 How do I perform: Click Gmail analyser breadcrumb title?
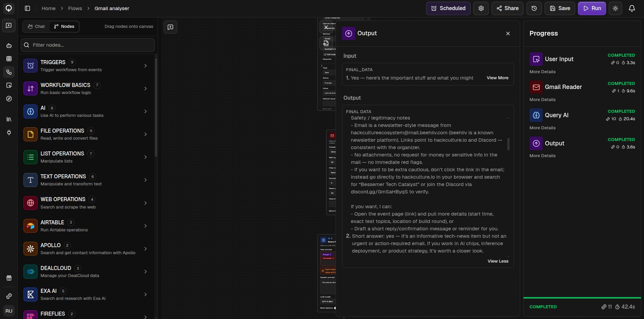coord(112,8)
